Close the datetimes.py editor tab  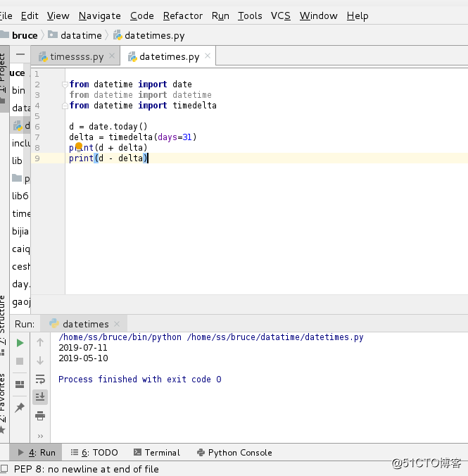208,56
